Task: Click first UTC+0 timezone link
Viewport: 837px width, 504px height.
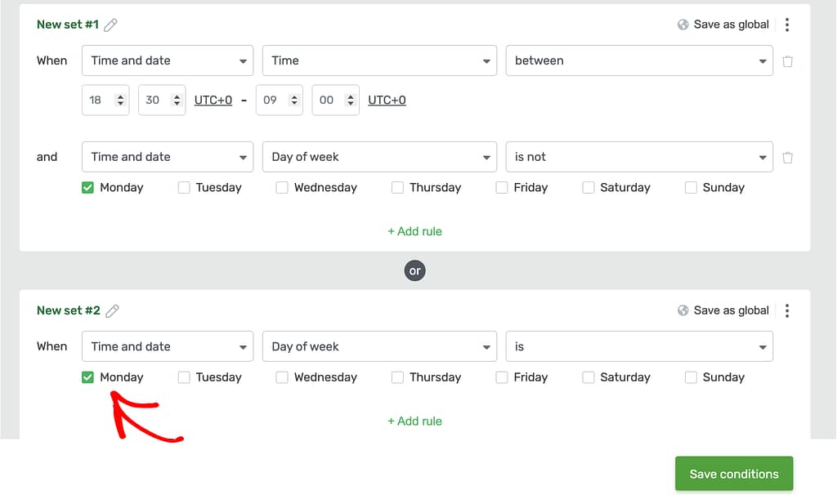Action: (213, 100)
